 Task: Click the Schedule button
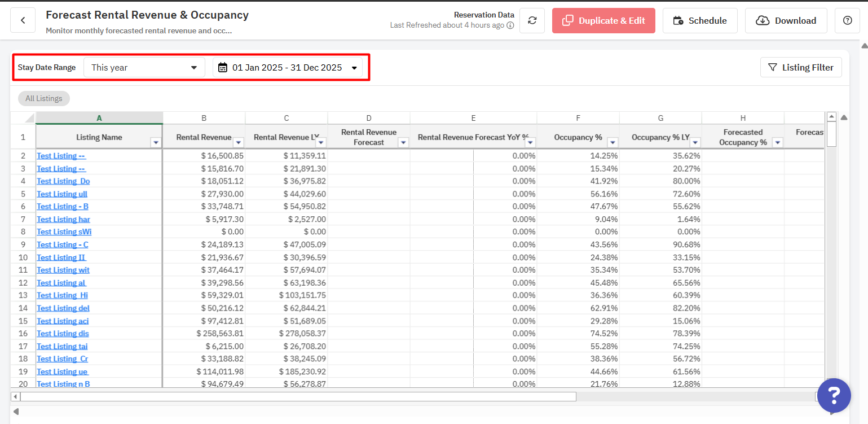pos(700,20)
